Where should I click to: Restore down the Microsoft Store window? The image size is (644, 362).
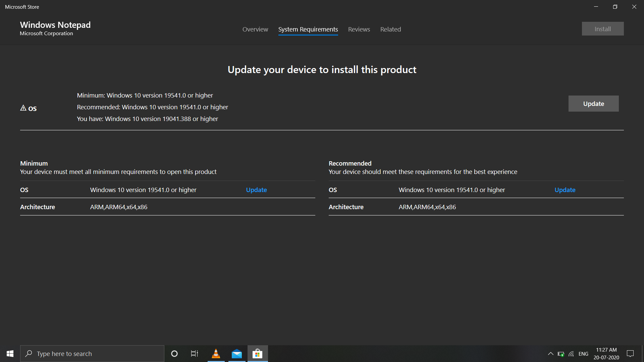click(615, 7)
